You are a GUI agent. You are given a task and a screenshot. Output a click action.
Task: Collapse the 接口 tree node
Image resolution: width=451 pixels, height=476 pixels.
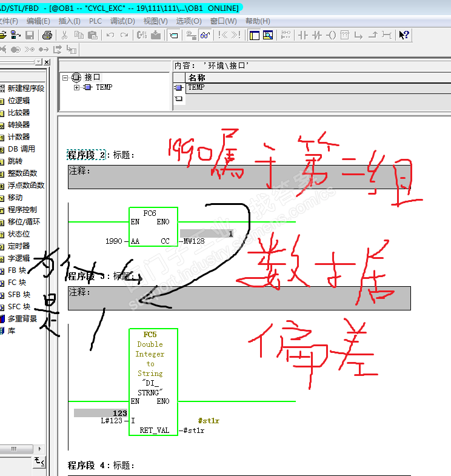tap(65, 78)
